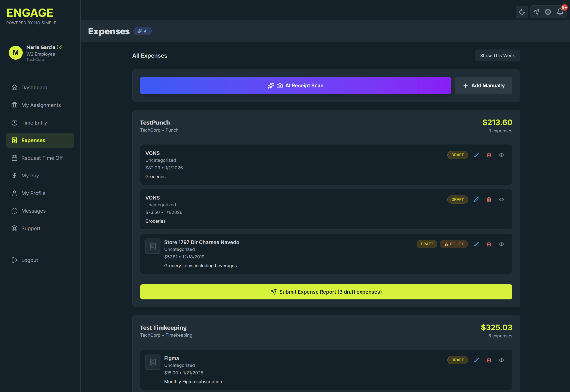This screenshot has height=392, width=570.
Task: Click DRAFT badge on Figma expense
Action: [x=457, y=360]
